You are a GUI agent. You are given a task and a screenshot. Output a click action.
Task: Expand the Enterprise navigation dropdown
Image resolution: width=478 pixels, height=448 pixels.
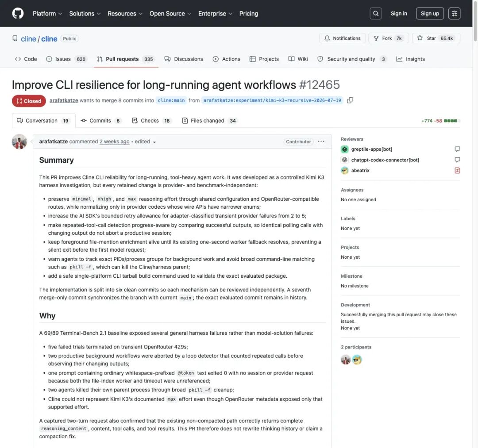(x=215, y=13)
